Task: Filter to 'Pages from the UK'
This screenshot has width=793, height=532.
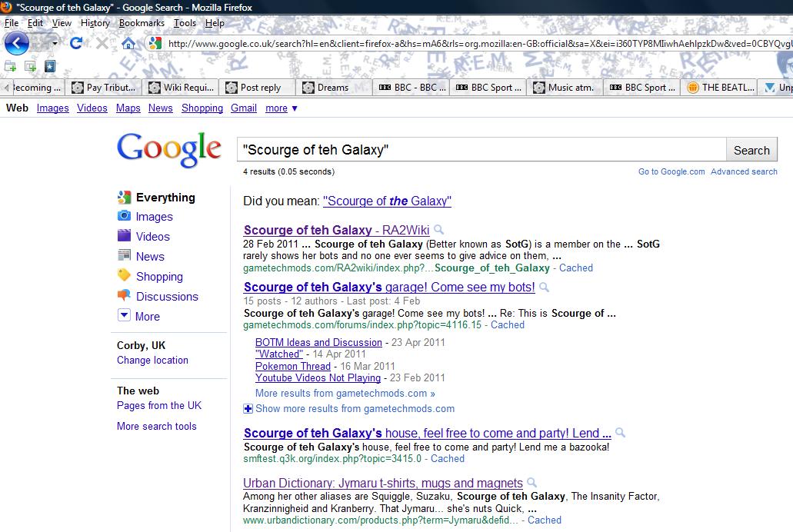Action: pyautogui.click(x=158, y=406)
